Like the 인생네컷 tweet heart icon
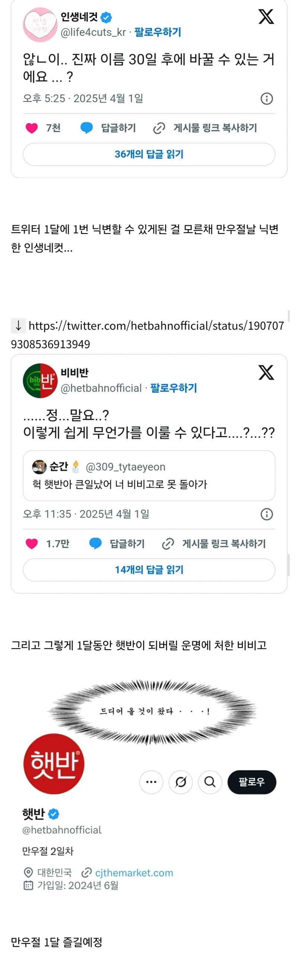Image resolution: width=298 pixels, height=980 pixels. 32,128
